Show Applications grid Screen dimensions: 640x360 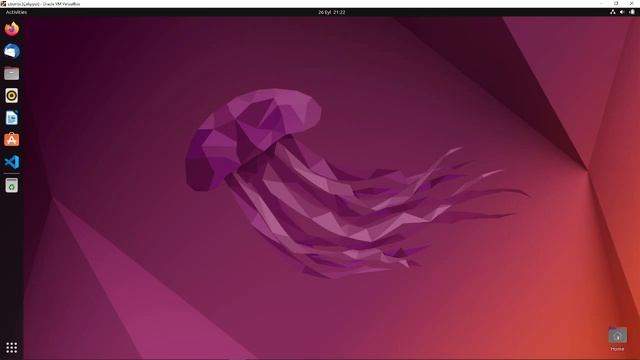click(11, 347)
